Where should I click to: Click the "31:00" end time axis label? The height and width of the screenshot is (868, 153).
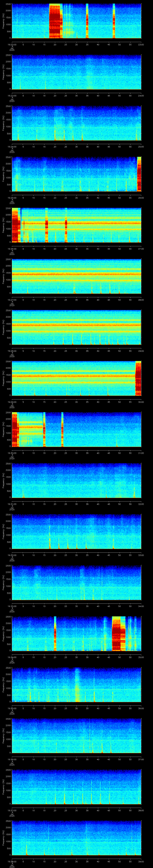click(x=141, y=453)
